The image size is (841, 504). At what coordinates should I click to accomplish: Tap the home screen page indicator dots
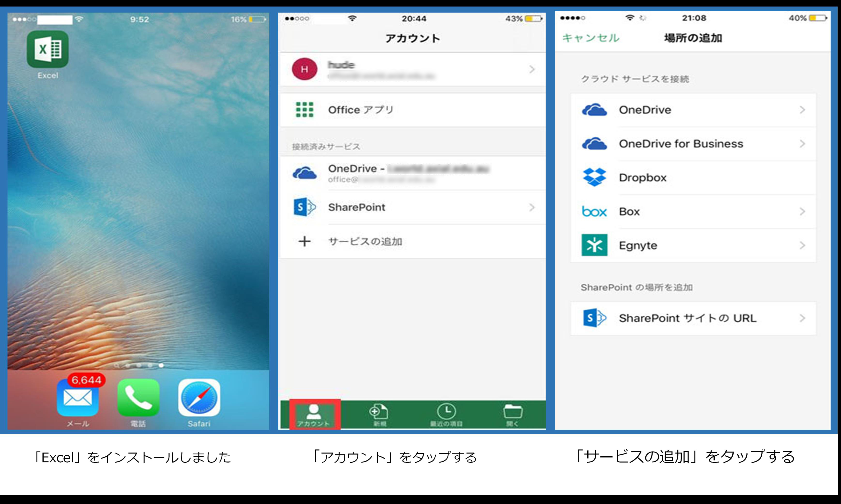[139, 365]
